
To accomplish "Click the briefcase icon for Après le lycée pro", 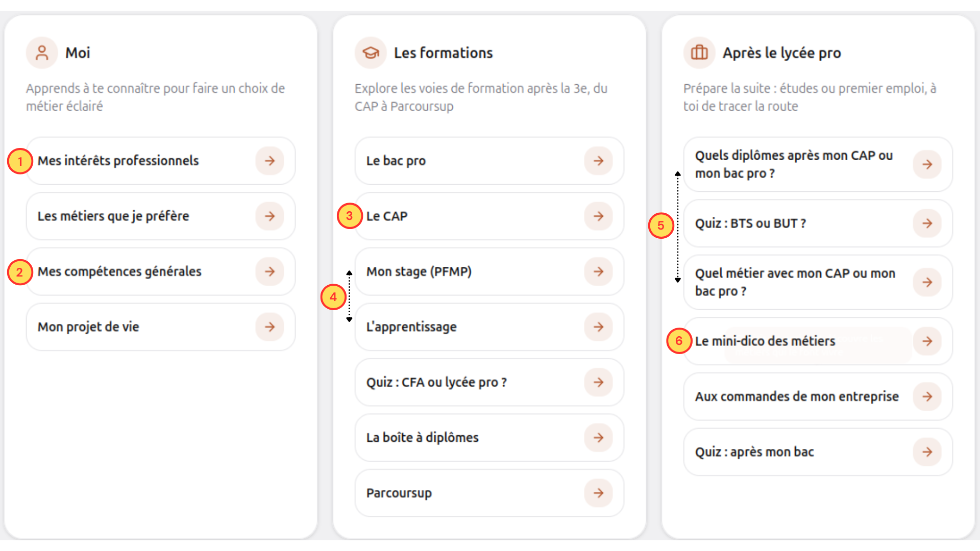I will coord(699,53).
